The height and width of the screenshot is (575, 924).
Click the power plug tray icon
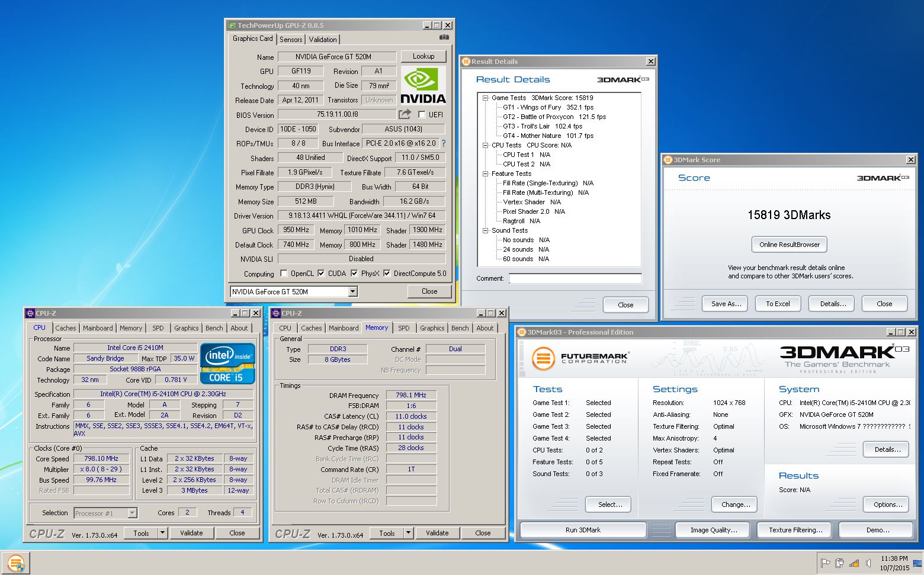pos(839,563)
